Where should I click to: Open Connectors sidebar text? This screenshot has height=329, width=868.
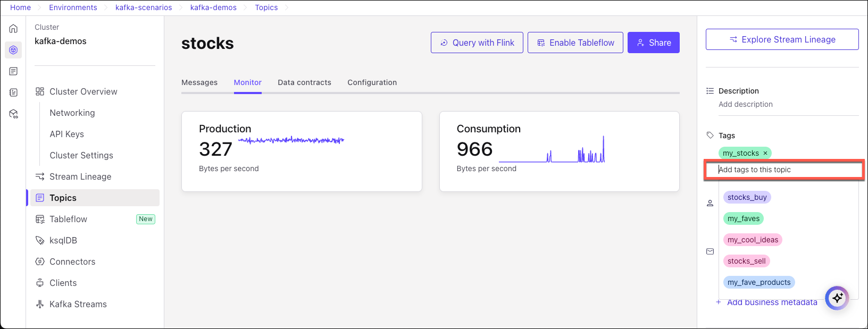point(72,261)
